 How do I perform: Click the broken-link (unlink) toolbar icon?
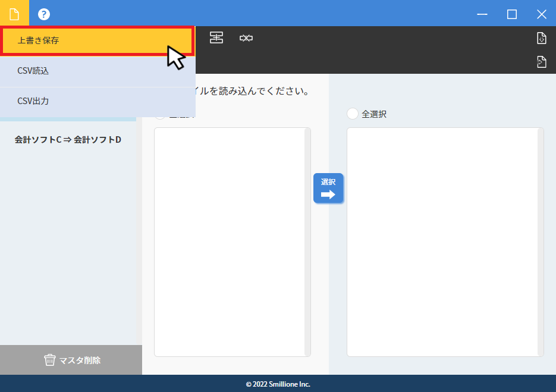pos(246,37)
